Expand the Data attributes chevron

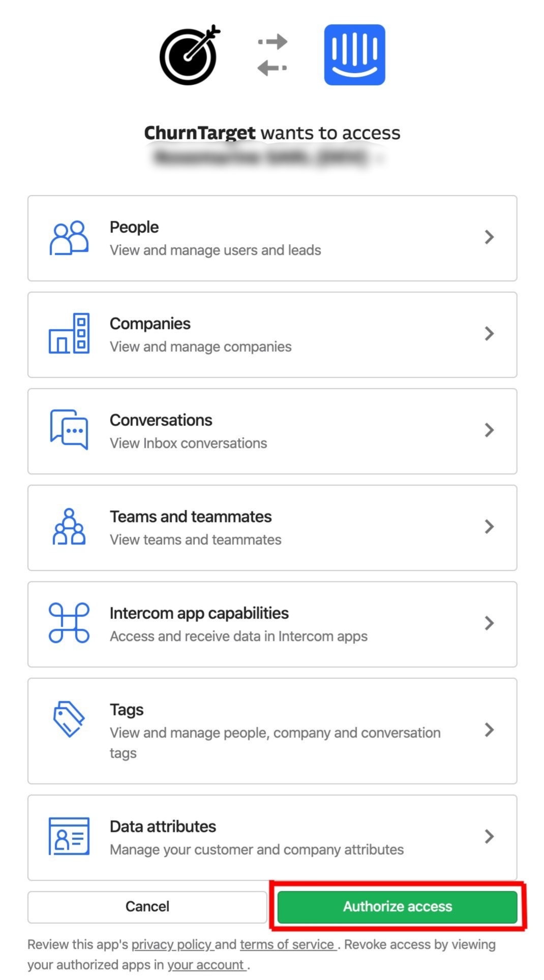click(x=489, y=837)
